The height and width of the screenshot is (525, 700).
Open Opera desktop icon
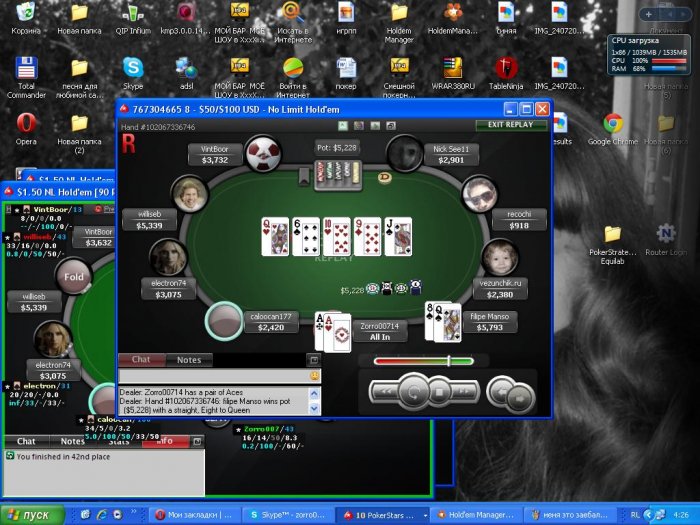click(x=26, y=129)
